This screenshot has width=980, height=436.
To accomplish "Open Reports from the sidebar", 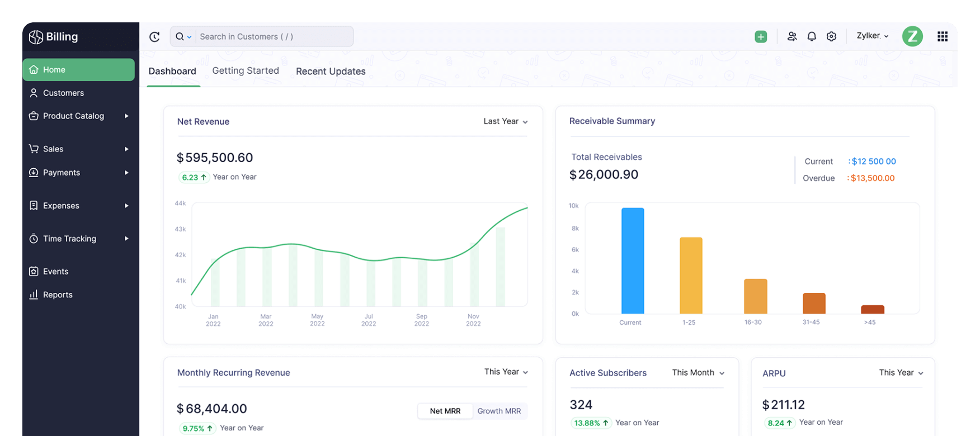I will [x=58, y=295].
